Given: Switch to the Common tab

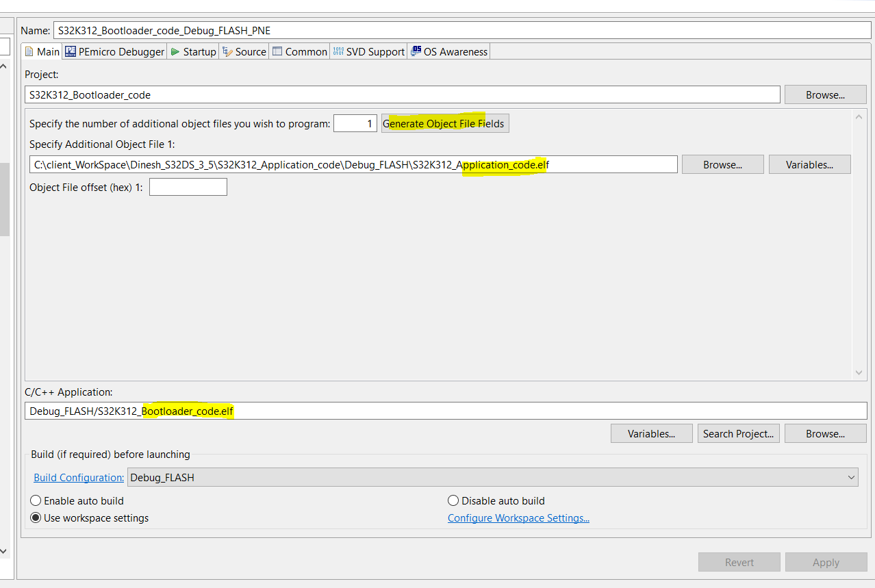Looking at the screenshot, I should click(x=299, y=51).
